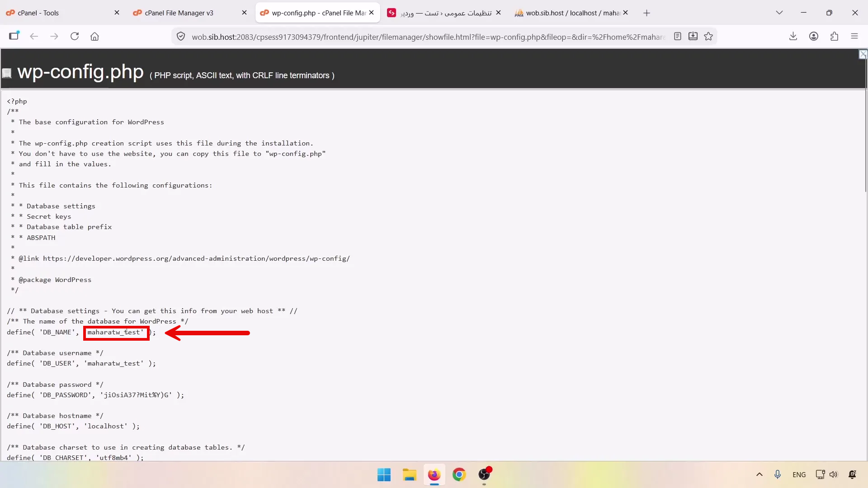Bookmark this page with the star icon
Image resolution: width=868 pixels, height=488 pixels.
708,37
